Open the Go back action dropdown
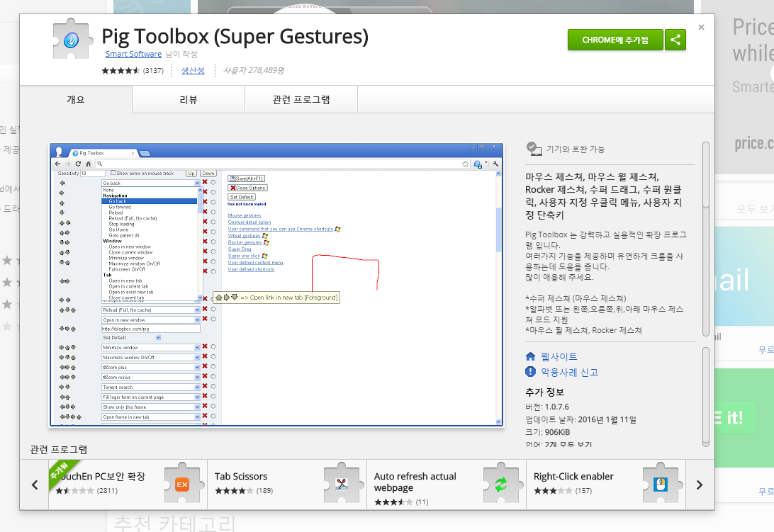The height and width of the screenshot is (532, 774). [x=151, y=183]
